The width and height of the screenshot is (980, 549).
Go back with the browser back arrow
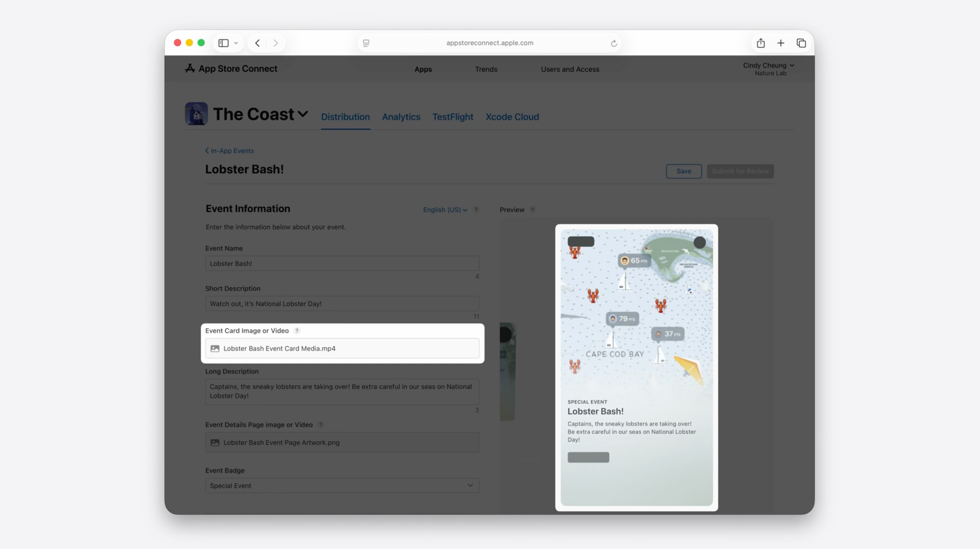point(258,43)
